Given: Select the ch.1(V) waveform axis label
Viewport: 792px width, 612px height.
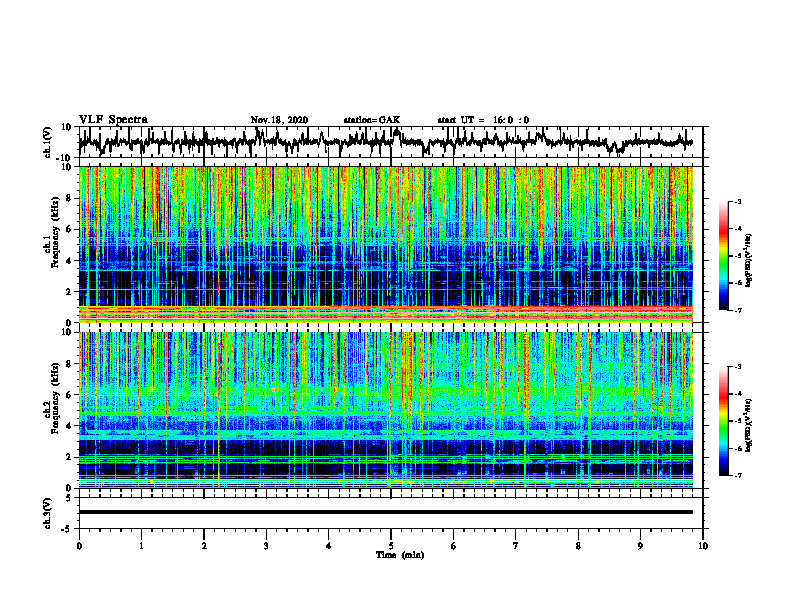Looking at the screenshot, I should (x=49, y=142).
